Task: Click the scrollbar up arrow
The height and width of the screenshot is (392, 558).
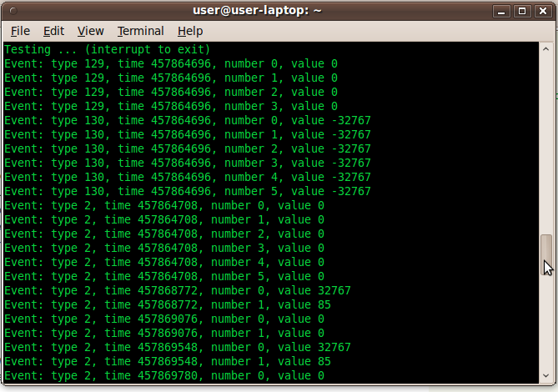Action: click(x=545, y=49)
